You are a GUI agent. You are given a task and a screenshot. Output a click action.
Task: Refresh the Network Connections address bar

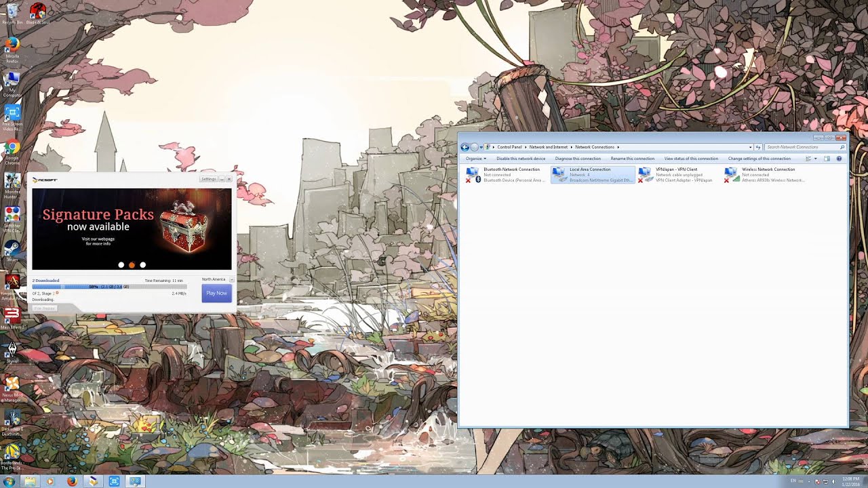coord(758,147)
